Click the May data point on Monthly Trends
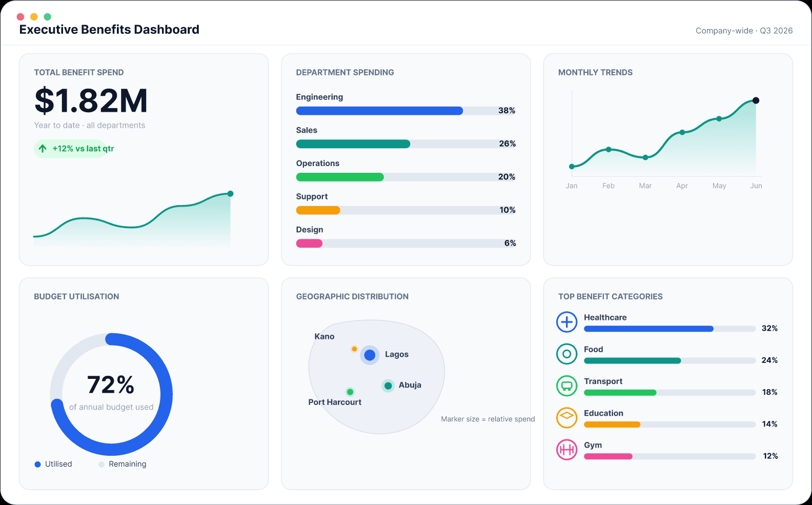Image resolution: width=812 pixels, height=505 pixels. 719,118
